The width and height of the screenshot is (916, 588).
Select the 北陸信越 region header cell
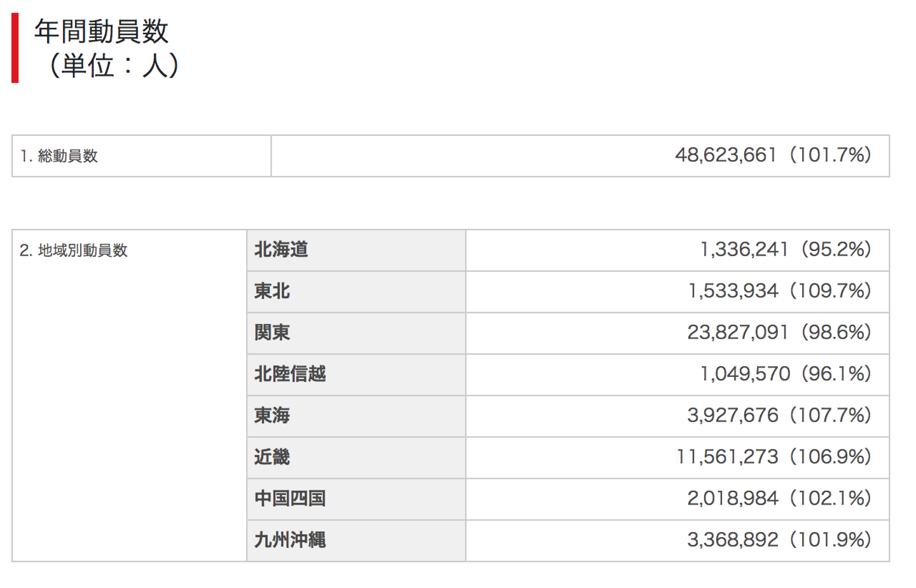290,374
